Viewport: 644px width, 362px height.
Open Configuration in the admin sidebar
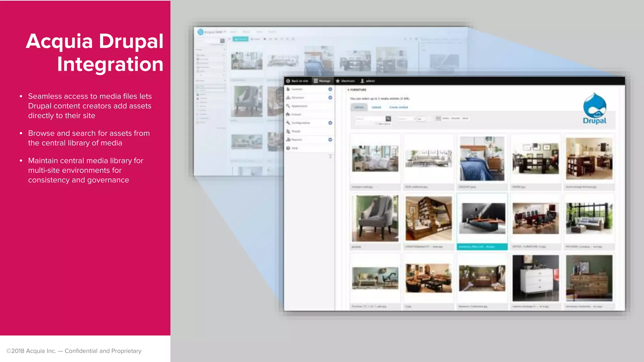tap(301, 123)
